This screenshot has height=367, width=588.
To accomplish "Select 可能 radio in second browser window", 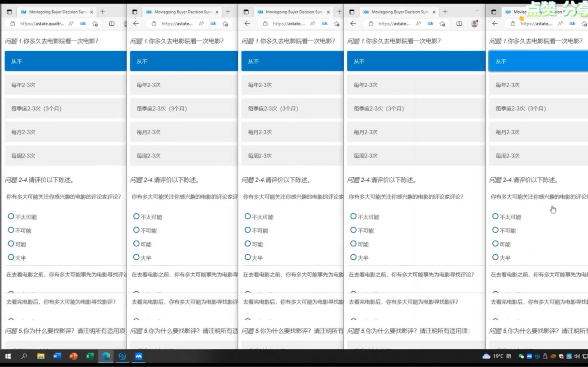I will click(x=136, y=244).
